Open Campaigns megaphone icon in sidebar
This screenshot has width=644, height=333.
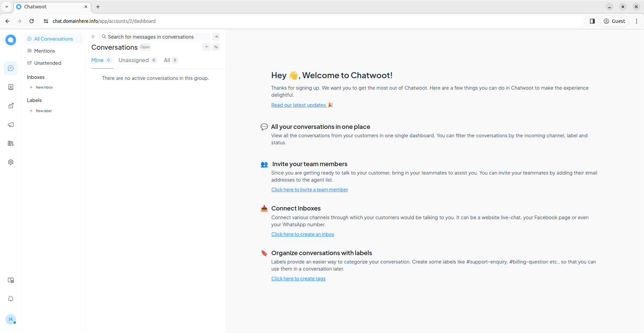pyautogui.click(x=11, y=125)
